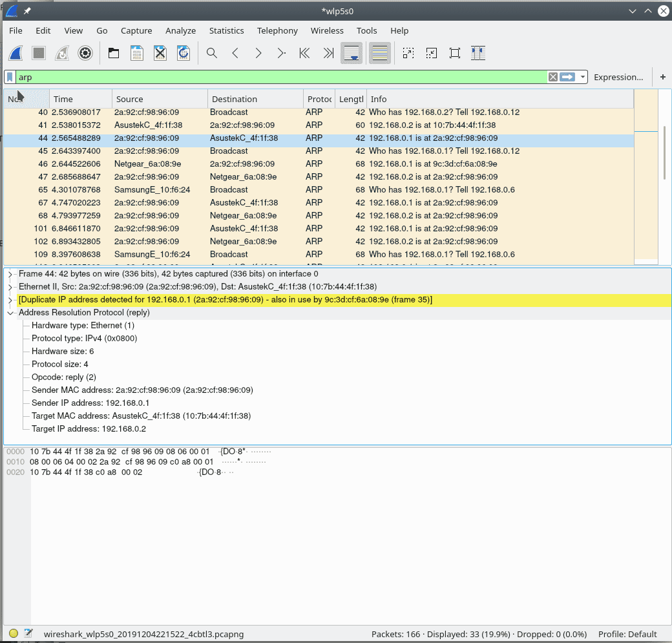Viewport: 672px width, 643px height.
Task: Open the Telephony menu
Action: pos(277,30)
